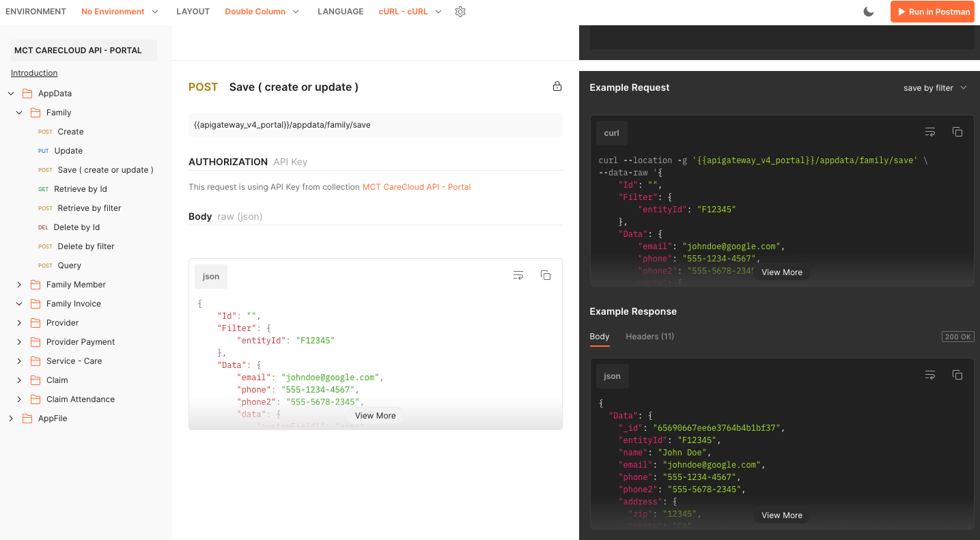Screen dimensions: 980x540
Task: Open API settings via the gear icon
Action: (460, 12)
